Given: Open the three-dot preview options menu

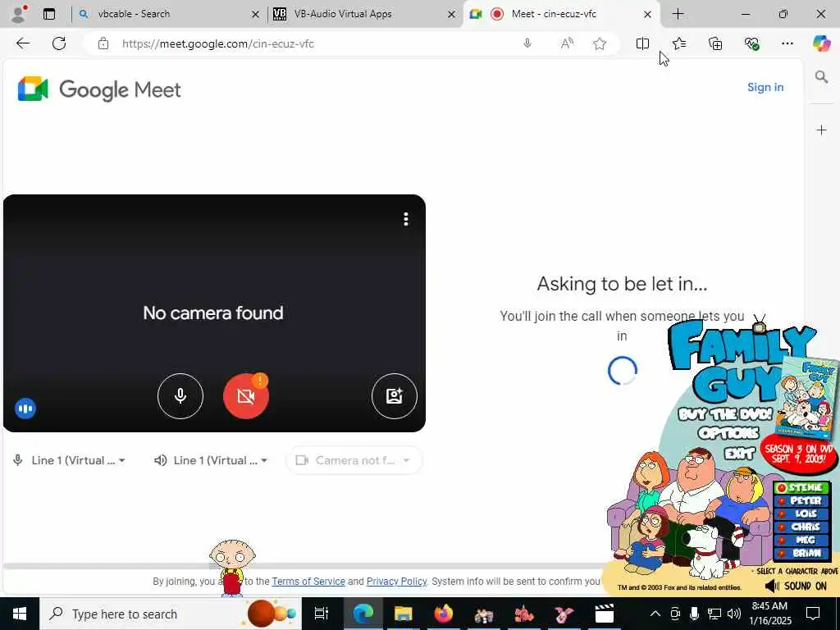Looking at the screenshot, I should click(x=406, y=219).
